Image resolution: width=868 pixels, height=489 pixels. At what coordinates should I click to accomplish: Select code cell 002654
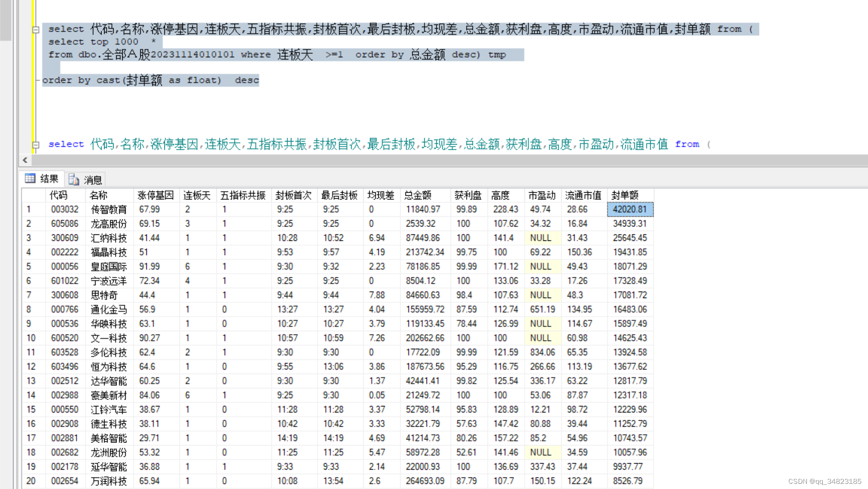(65, 481)
